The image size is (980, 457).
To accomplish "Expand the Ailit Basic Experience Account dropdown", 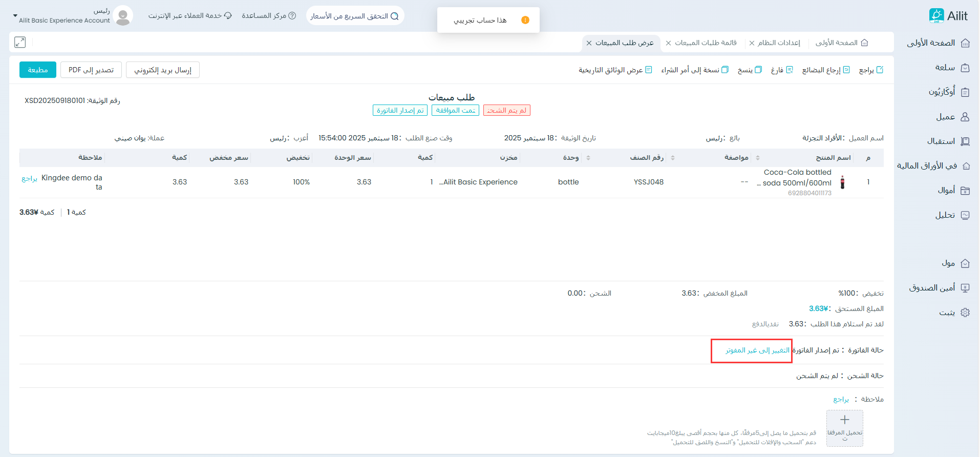I will [15, 16].
